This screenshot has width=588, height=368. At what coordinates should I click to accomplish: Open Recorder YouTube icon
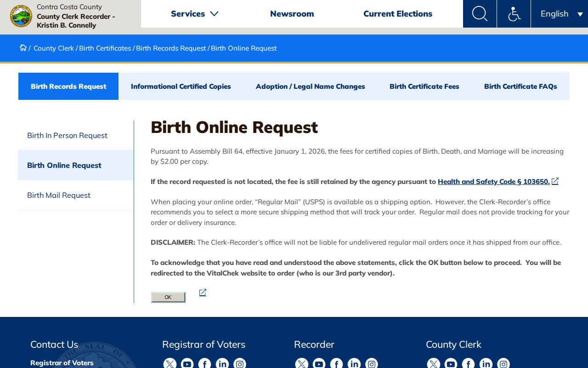319,364
